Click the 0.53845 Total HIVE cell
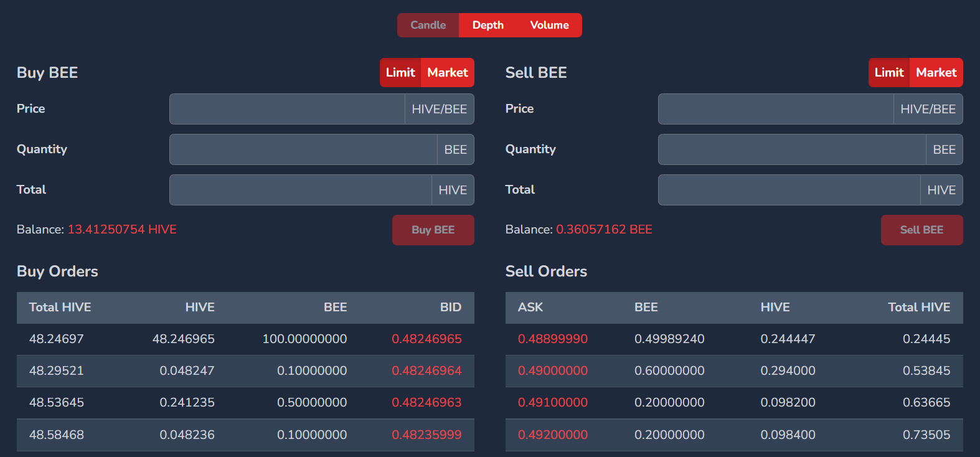980x457 pixels. 926,371
